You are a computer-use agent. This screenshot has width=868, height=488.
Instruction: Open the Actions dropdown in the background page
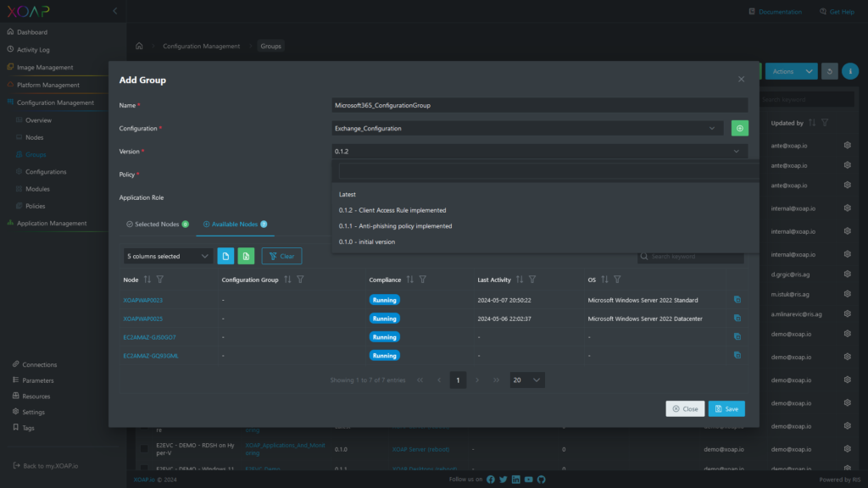tap(791, 71)
